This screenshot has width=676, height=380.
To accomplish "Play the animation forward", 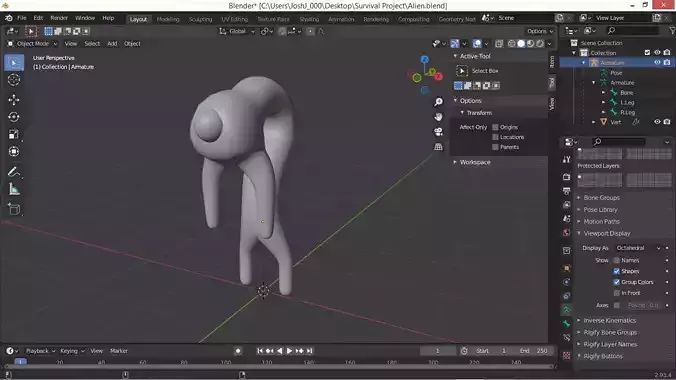I will point(289,351).
